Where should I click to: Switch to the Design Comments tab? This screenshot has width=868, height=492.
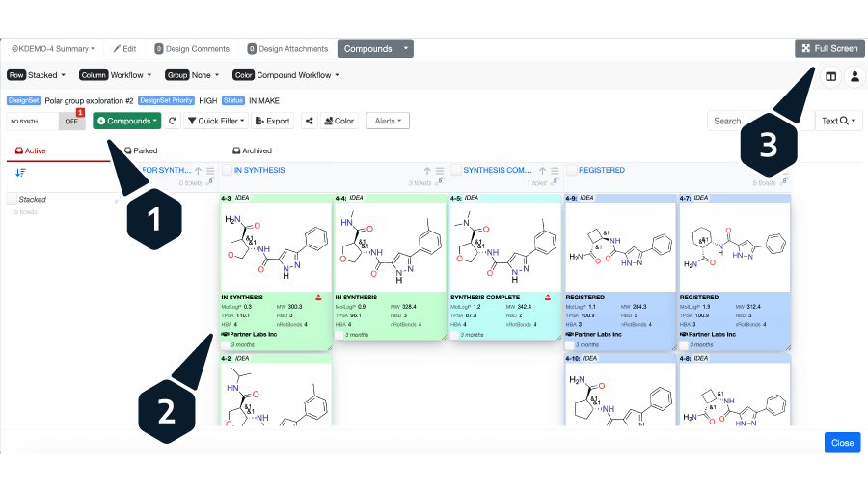[x=192, y=48]
